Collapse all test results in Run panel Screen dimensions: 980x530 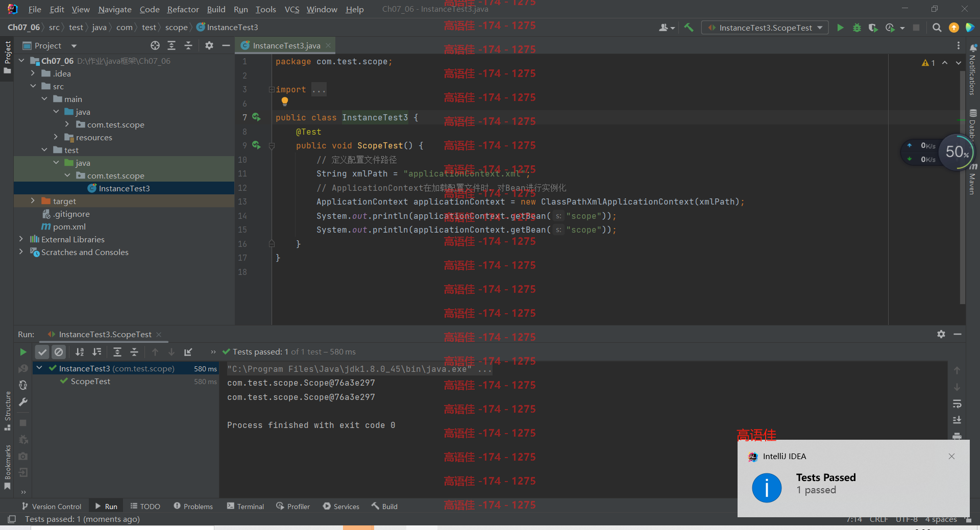click(x=134, y=352)
